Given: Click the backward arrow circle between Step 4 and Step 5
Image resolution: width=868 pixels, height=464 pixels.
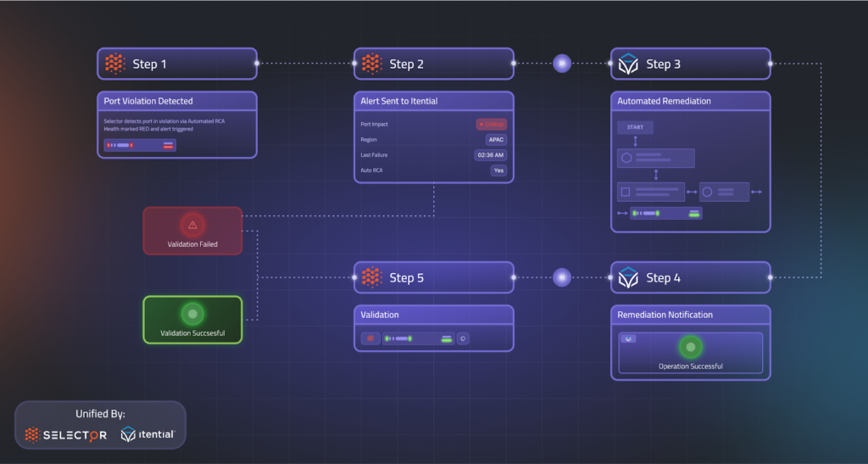Looking at the screenshot, I should (562, 277).
